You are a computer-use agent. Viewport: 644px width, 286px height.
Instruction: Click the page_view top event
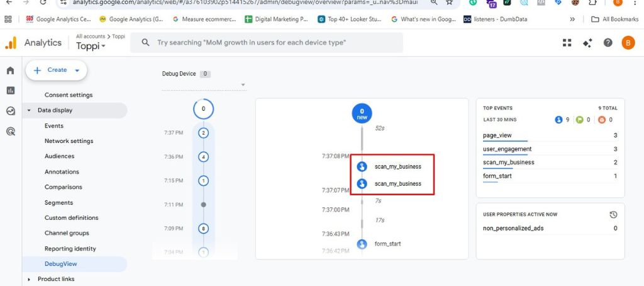pyautogui.click(x=497, y=135)
